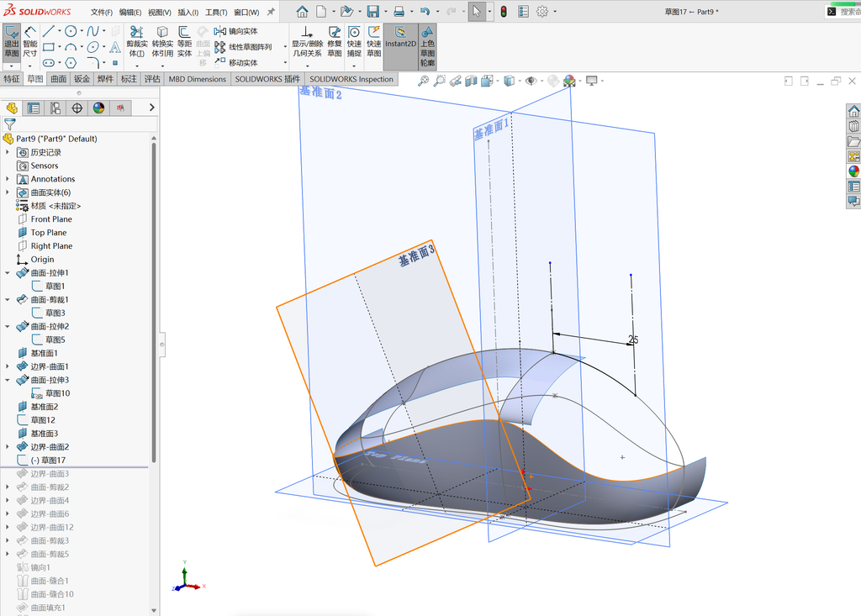Open the Options gear icon
The width and height of the screenshot is (861, 616).
pos(542,12)
